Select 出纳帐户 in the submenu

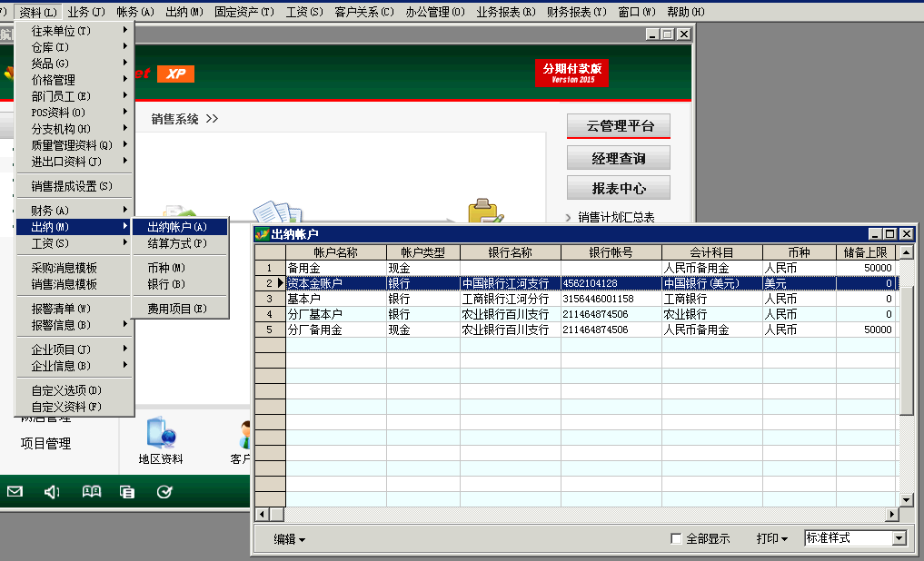180,227
